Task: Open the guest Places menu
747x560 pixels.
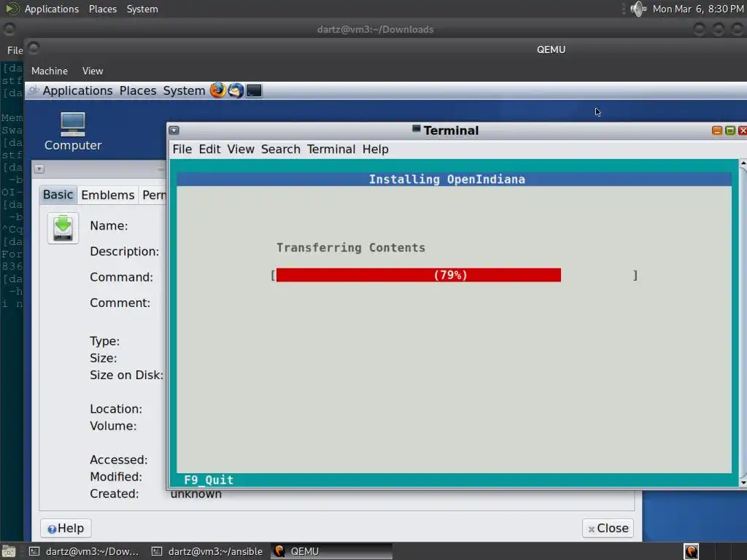Action: pyautogui.click(x=138, y=90)
